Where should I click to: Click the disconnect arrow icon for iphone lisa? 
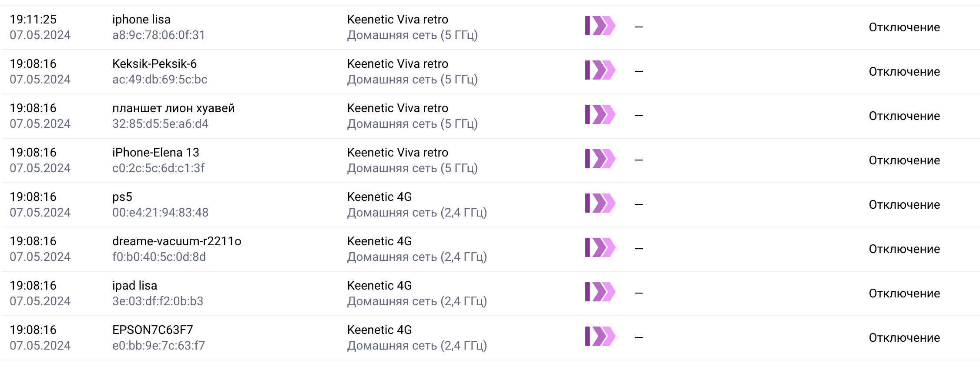click(600, 26)
